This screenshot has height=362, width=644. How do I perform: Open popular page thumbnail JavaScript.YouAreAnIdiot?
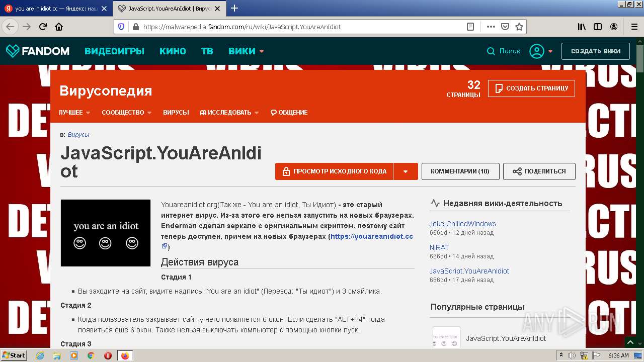click(446, 338)
